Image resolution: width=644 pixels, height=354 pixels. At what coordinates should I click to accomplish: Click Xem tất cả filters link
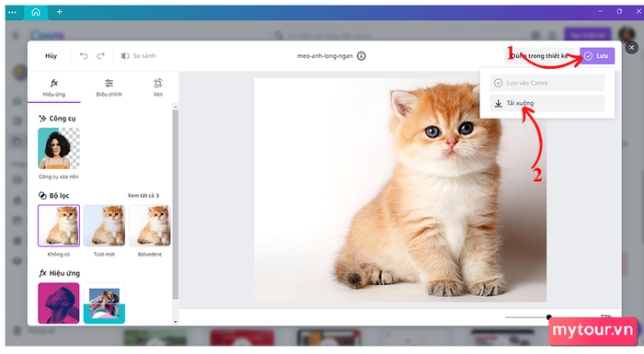(144, 196)
